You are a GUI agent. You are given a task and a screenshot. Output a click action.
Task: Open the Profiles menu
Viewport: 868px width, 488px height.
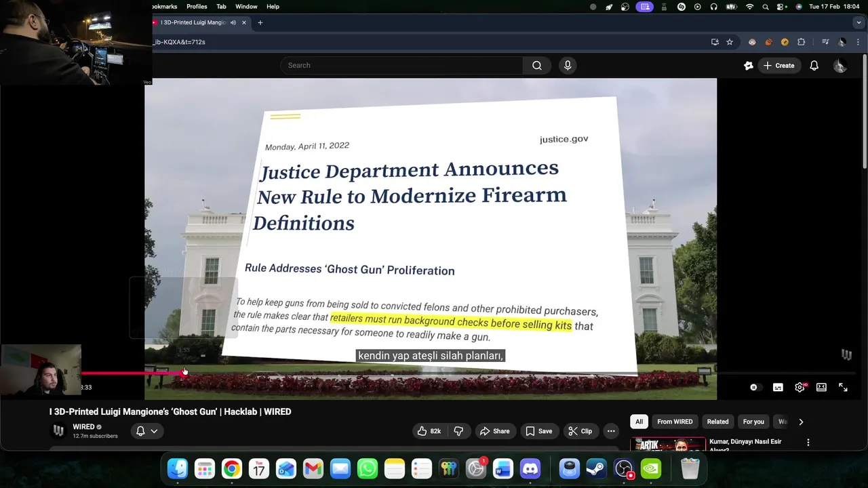(197, 6)
